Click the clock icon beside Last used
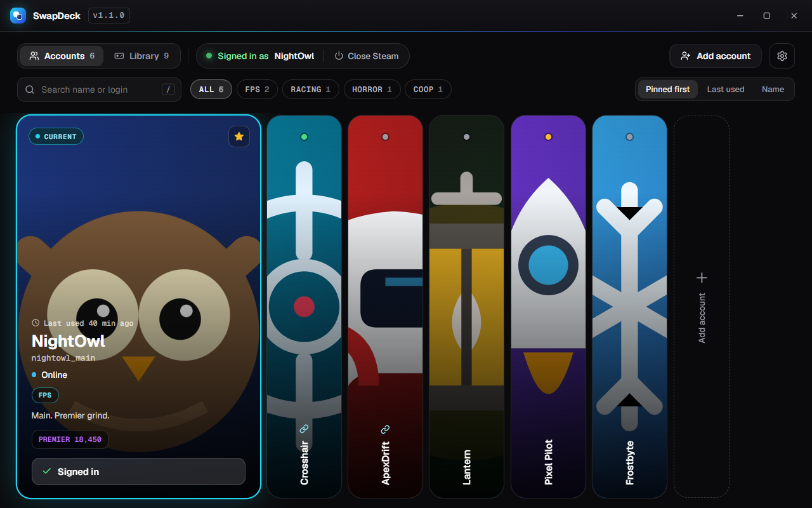 tap(36, 323)
